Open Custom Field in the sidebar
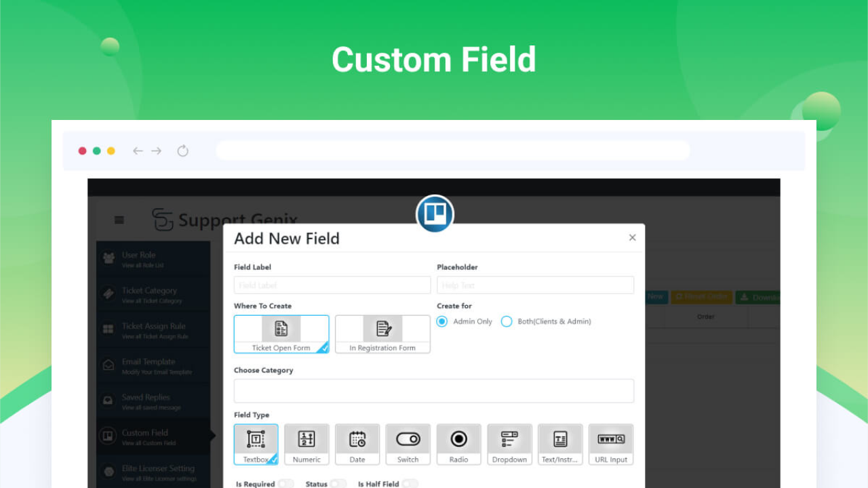Image resolution: width=868 pixels, height=488 pixels. tap(153, 436)
